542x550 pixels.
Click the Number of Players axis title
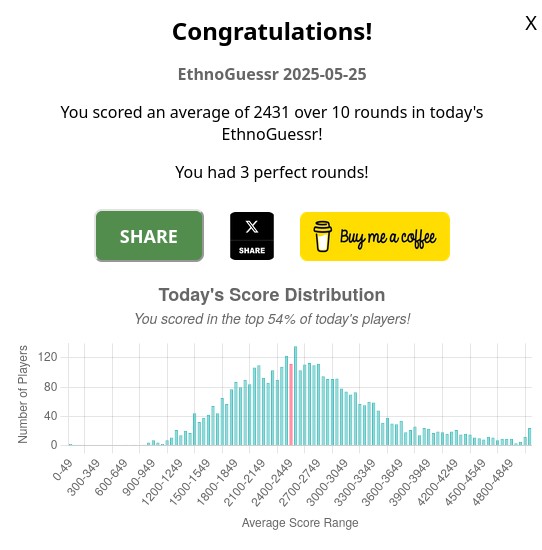(22, 394)
